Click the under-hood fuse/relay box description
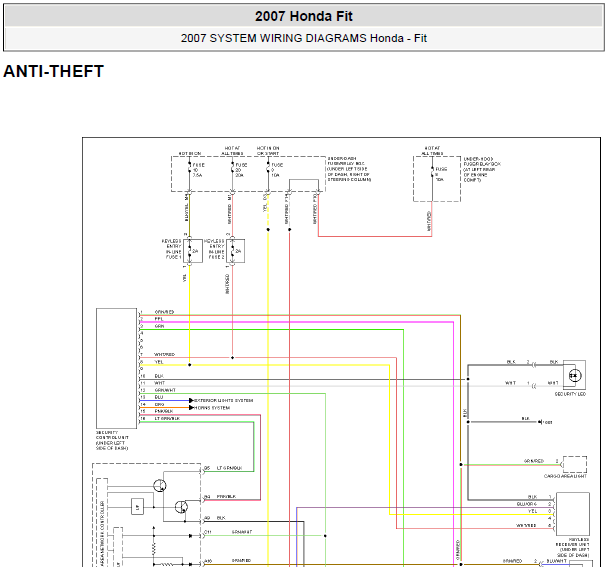611x567 pixels. [482, 169]
